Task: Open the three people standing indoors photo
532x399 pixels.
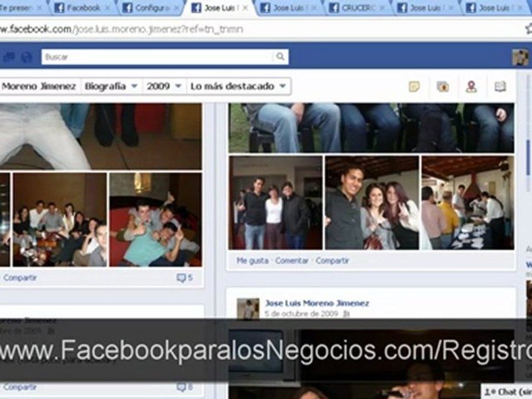Action: [x=275, y=203]
